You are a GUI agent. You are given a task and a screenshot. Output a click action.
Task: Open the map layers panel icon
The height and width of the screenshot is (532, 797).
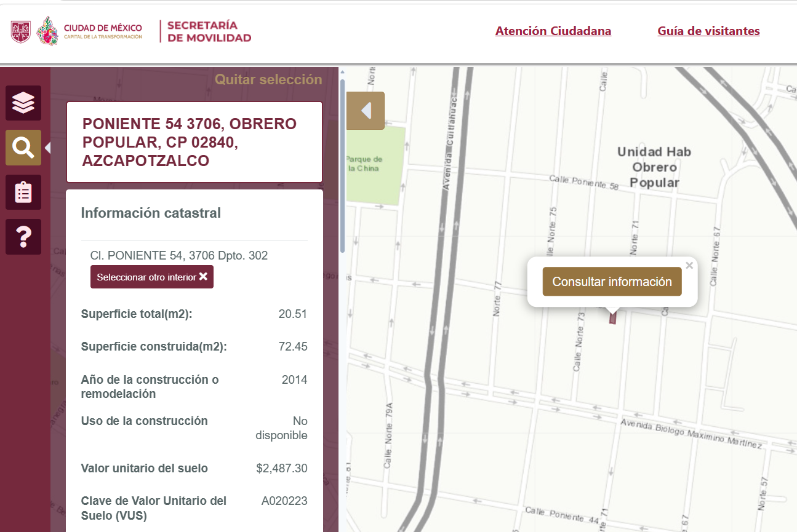pos(23,103)
